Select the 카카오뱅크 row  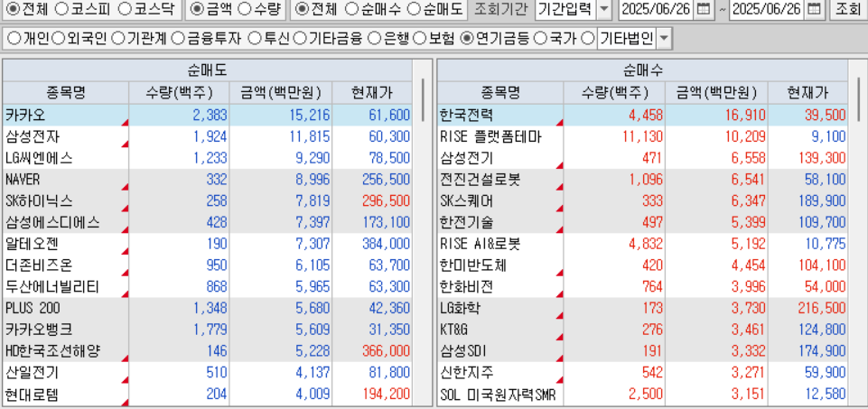coord(208,330)
